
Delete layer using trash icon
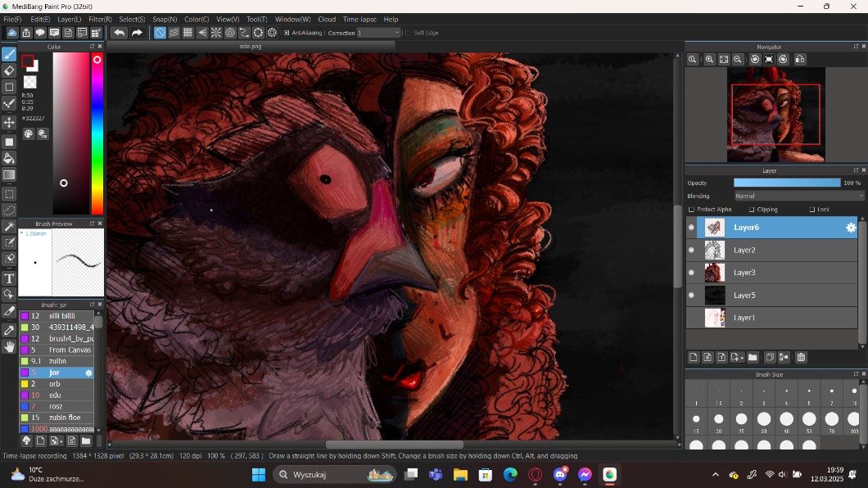[801, 357]
